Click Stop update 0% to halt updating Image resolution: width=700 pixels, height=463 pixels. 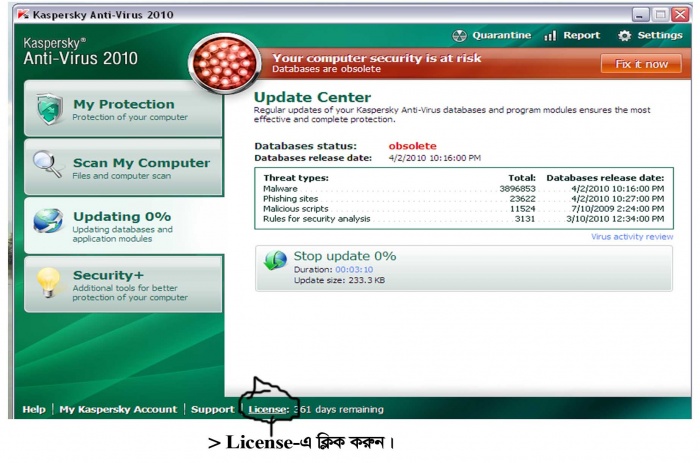345,256
